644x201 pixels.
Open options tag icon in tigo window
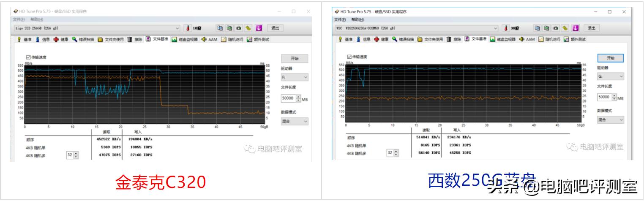[248, 28]
